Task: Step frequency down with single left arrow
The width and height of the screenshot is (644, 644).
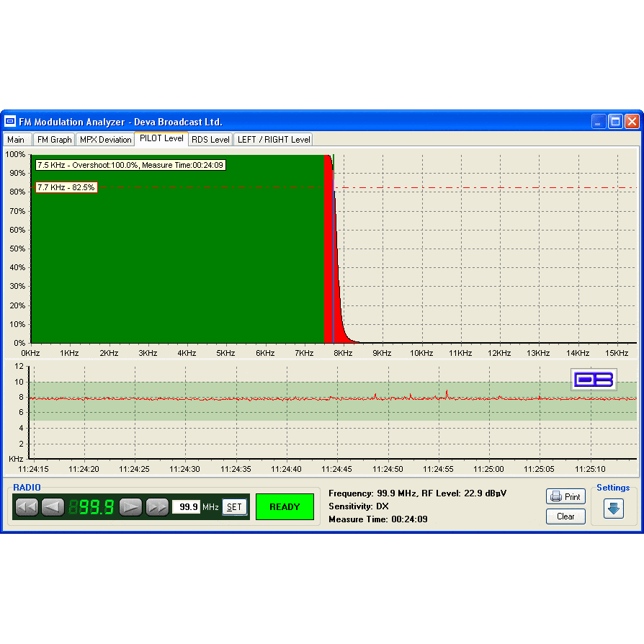Action: point(53,507)
